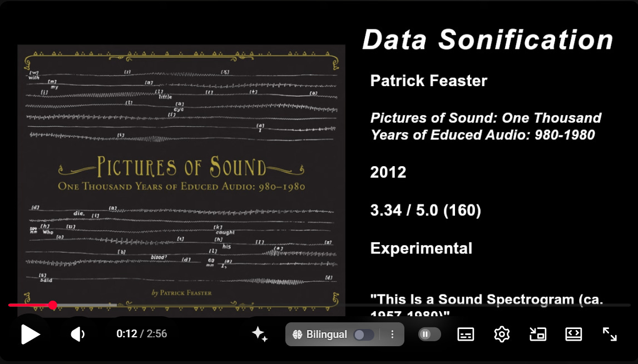Screen dimensions: 638x364
Task: Click the album title italic text
Action: tap(486, 126)
